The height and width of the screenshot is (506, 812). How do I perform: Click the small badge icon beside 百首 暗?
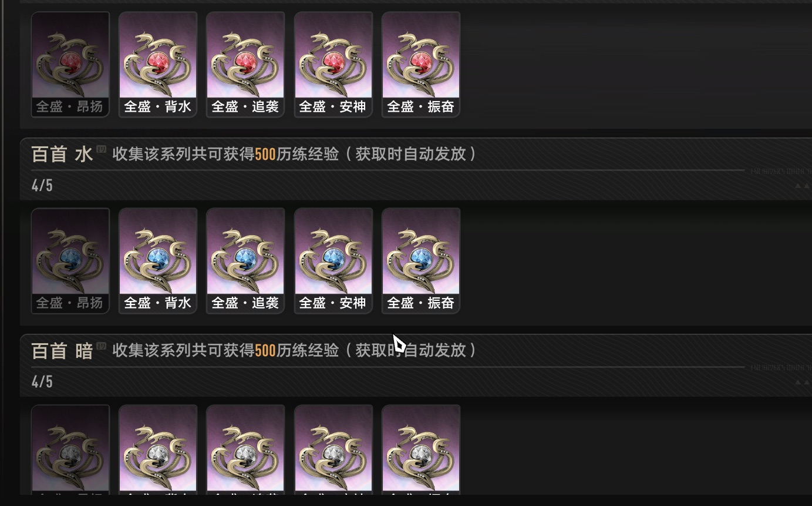pos(102,345)
